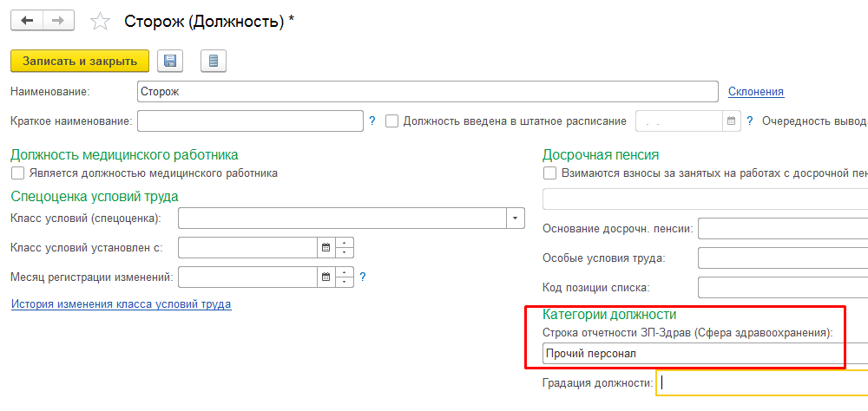
Task: Click Записать и закрыть button
Action: click(80, 61)
